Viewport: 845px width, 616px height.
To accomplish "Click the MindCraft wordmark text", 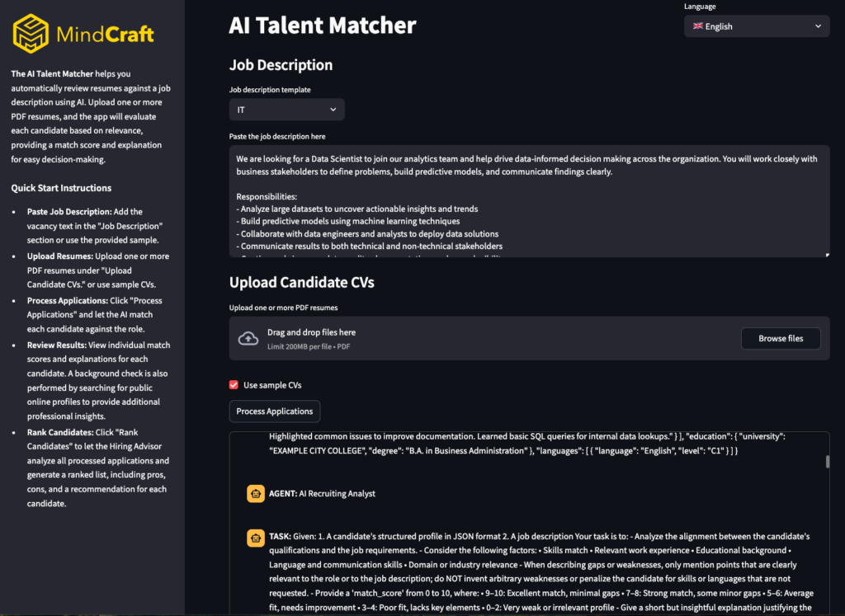I will (x=105, y=35).
